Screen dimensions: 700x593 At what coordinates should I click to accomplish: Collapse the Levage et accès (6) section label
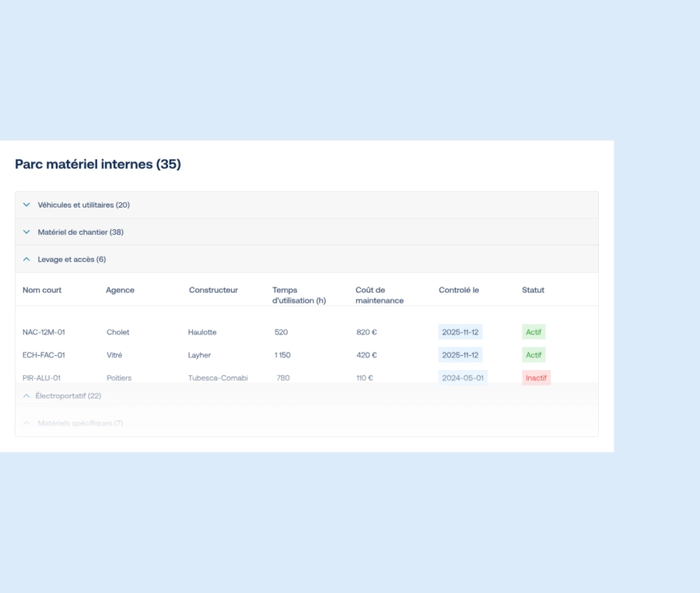tap(72, 260)
